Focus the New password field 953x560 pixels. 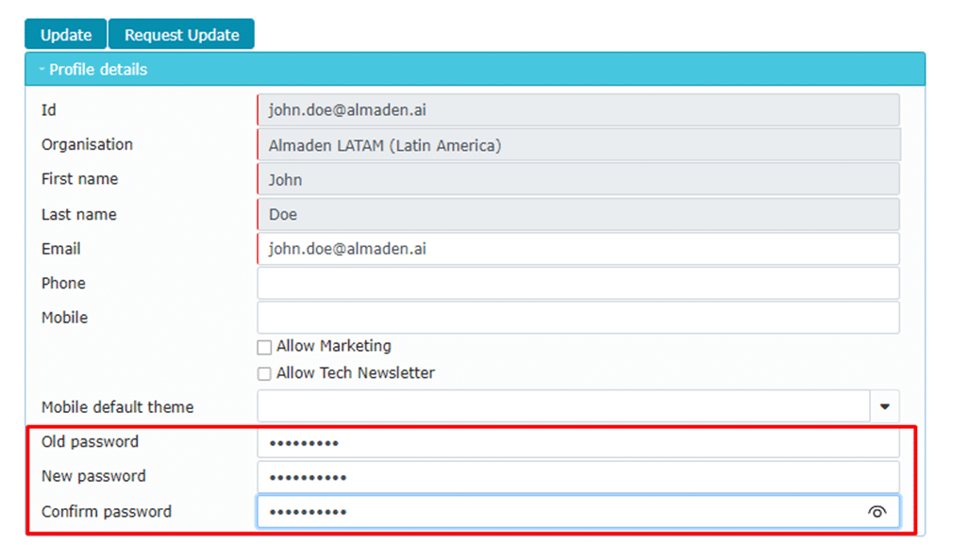(577, 477)
